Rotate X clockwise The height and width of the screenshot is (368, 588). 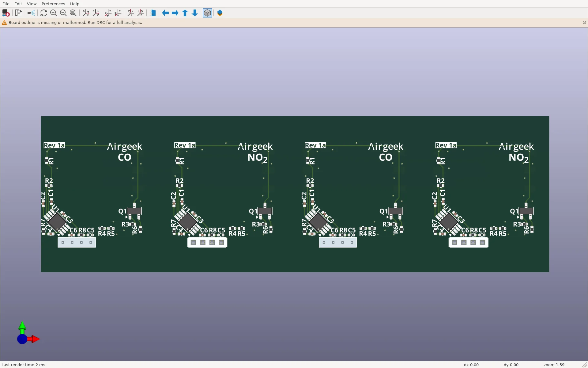point(86,13)
